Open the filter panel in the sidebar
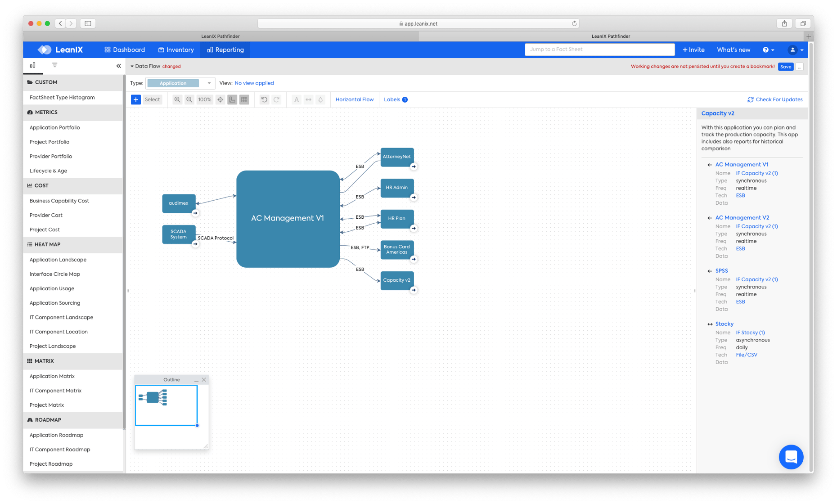The height and width of the screenshot is (504, 837). (x=54, y=65)
